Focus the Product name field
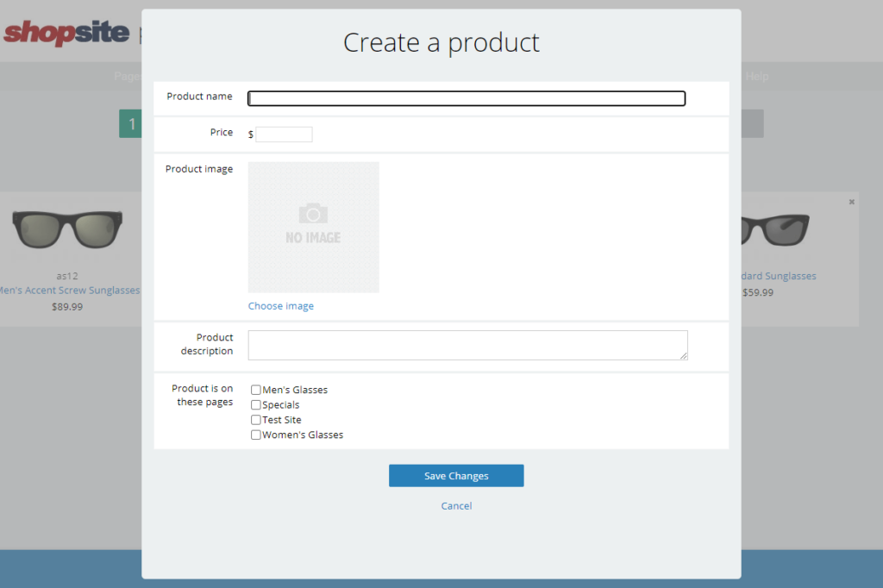Viewport: 883px width, 588px height. (467, 98)
